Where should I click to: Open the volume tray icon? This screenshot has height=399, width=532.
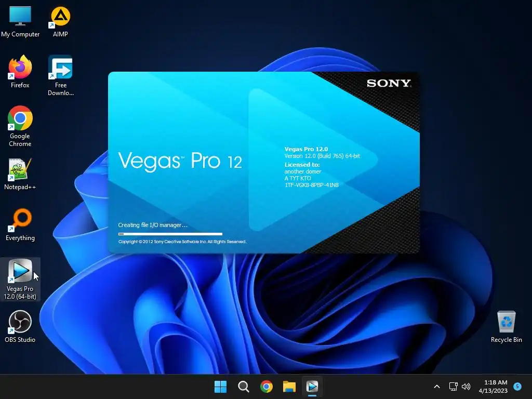(x=466, y=387)
